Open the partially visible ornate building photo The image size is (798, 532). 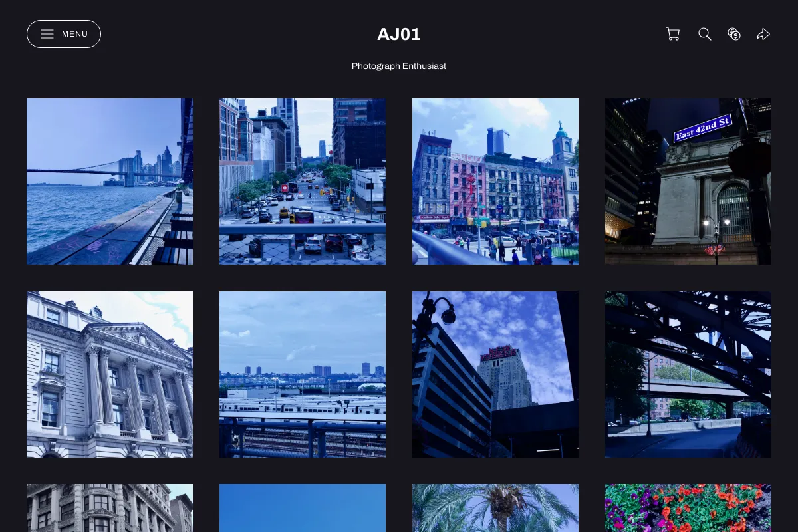pyautogui.click(x=110, y=508)
